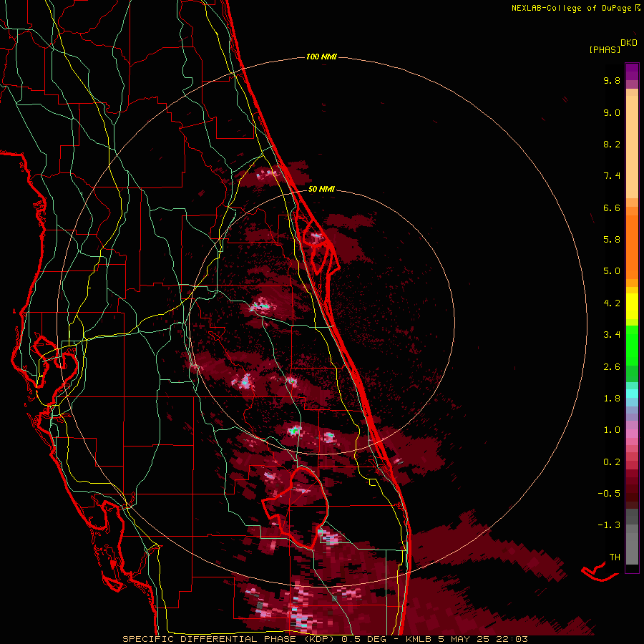Click the DKD units label above the scale

629,43
